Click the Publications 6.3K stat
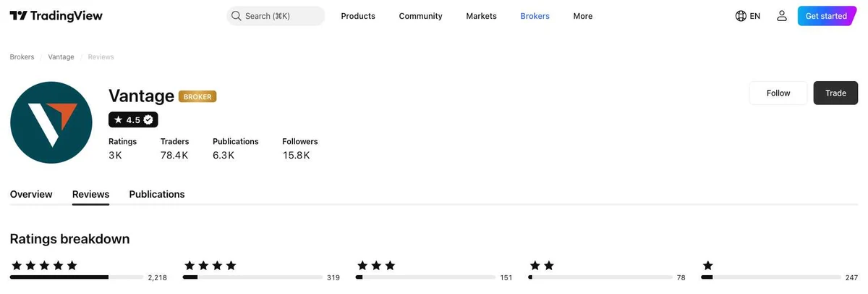This screenshot has height=294, width=868. pyautogui.click(x=235, y=148)
